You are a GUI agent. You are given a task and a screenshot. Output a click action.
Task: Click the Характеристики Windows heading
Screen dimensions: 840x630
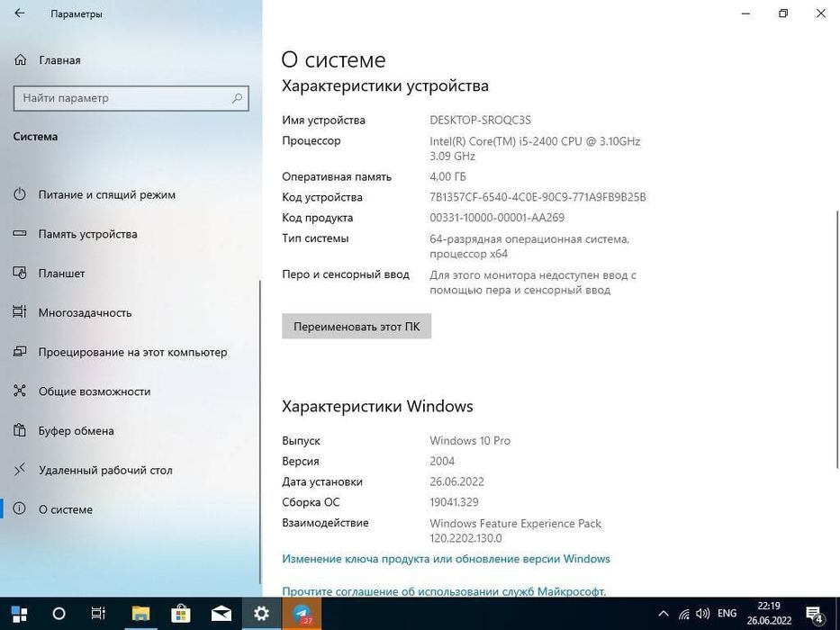(x=377, y=406)
